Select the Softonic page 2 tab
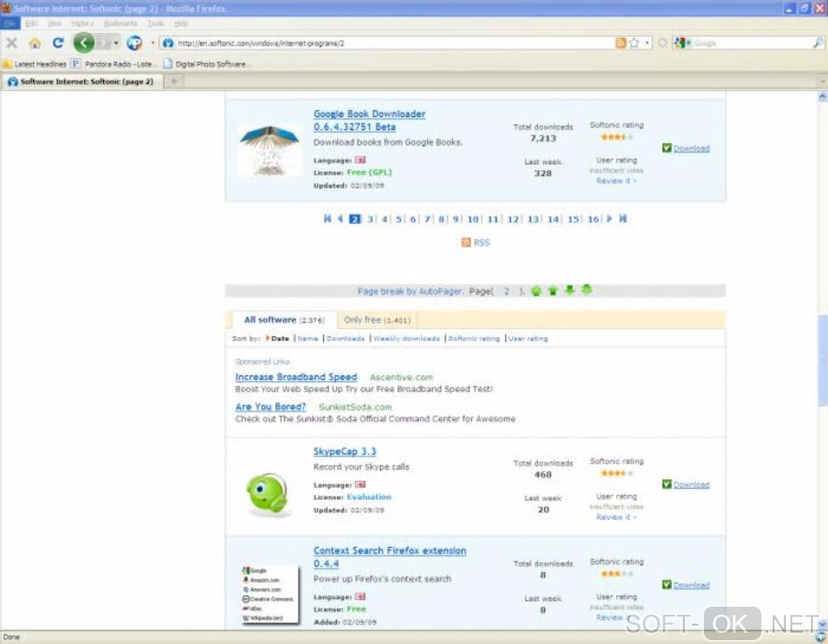This screenshot has width=828, height=644. coord(81,81)
